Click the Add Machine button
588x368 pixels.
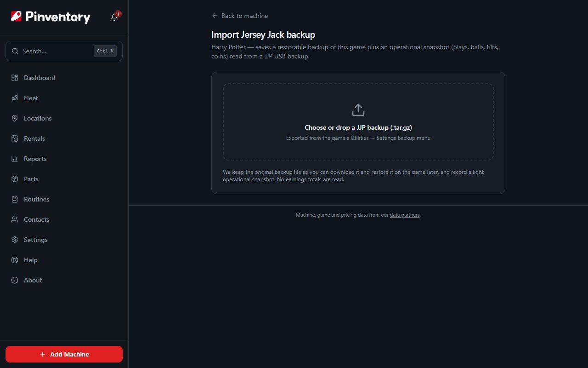[64, 354]
